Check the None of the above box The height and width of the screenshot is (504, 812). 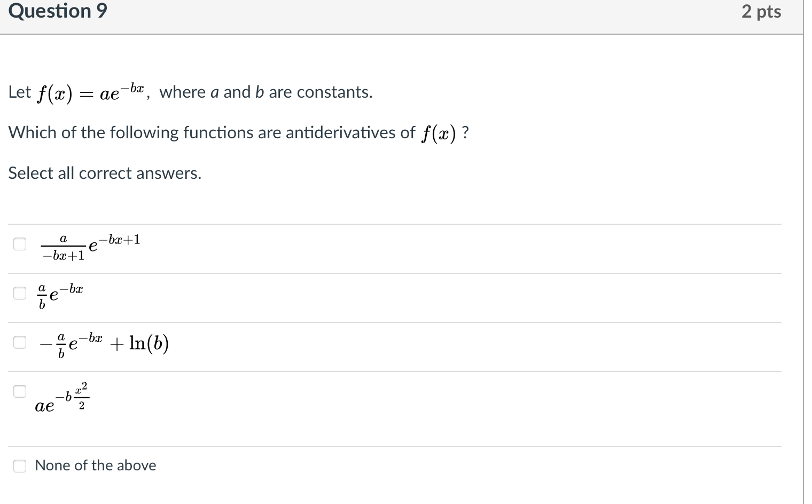tap(20, 466)
